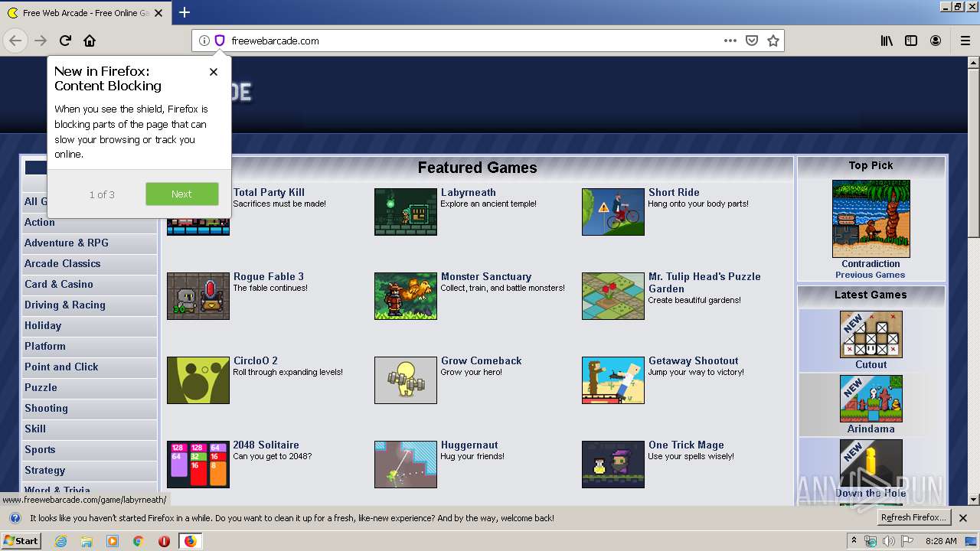Viewport: 980px width, 551px height.
Task: Open the Firefox hamburger menu
Action: (965, 41)
